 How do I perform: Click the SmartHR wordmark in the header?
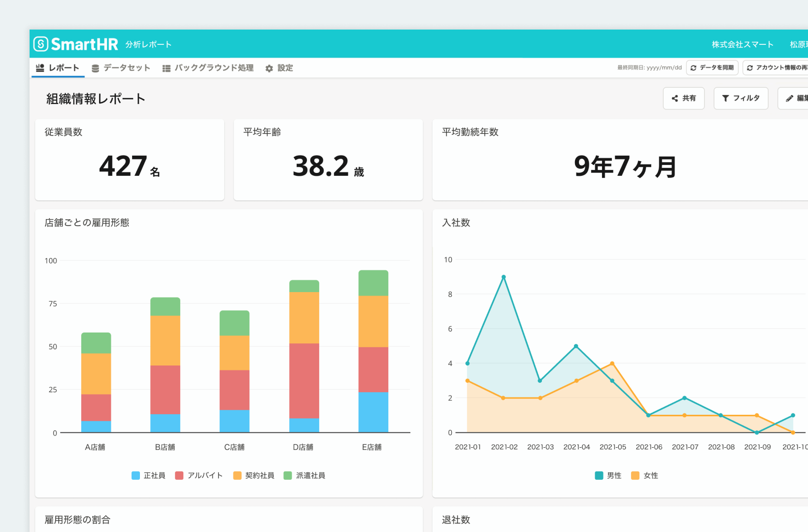click(x=85, y=44)
